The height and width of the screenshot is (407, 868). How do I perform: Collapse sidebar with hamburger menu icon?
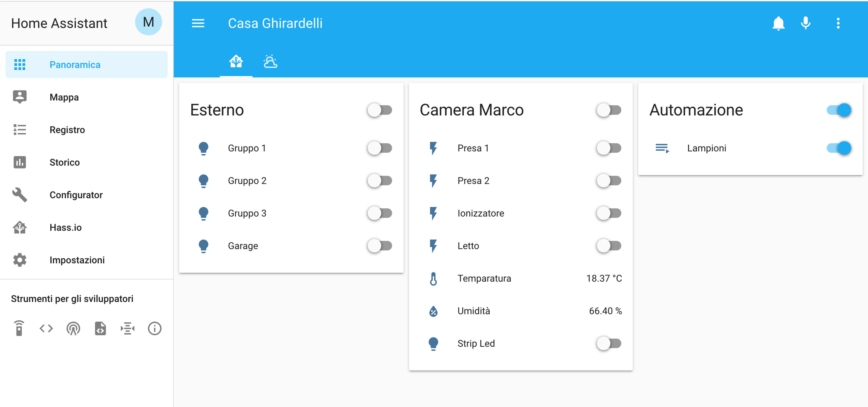(x=198, y=23)
